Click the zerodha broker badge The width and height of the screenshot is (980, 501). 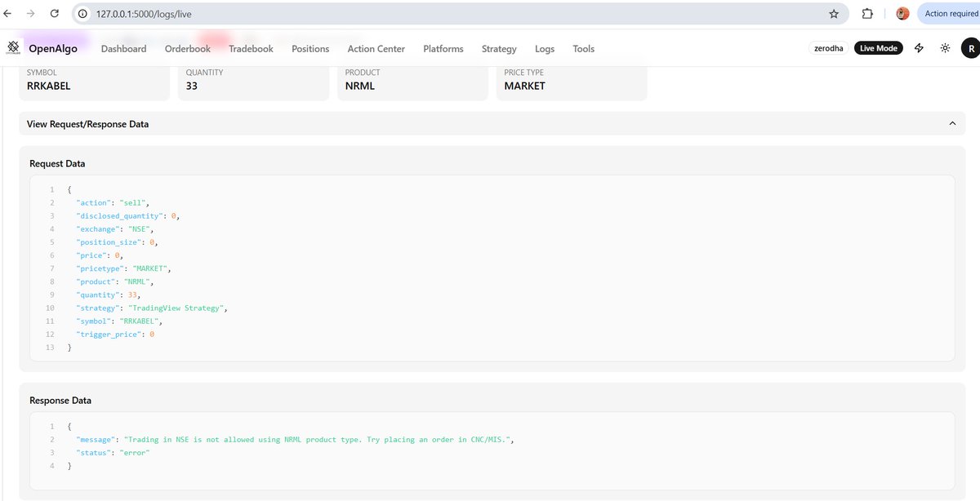(x=829, y=48)
